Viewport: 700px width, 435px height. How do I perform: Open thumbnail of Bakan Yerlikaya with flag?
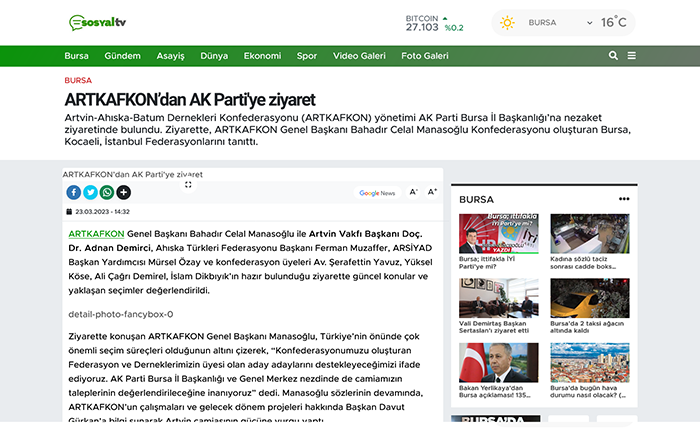coord(499,363)
